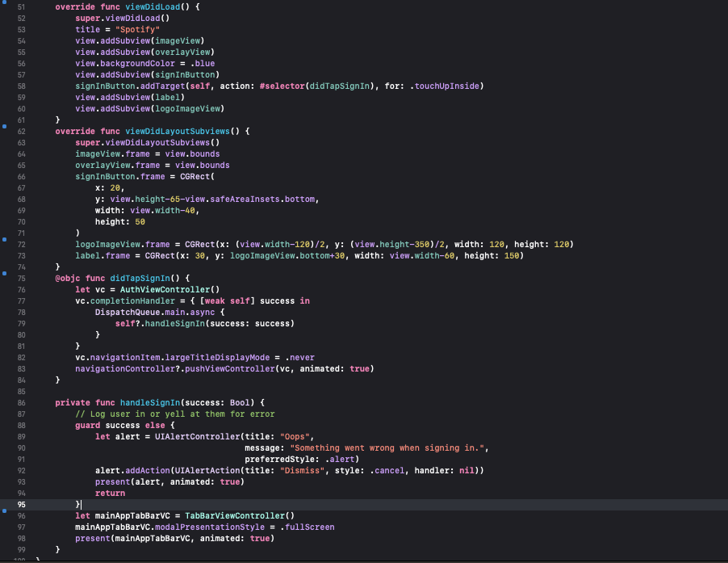Click pushViewController on line 83
This screenshot has height=563, width=728.
pyautogui.click(x=230, y=369)
